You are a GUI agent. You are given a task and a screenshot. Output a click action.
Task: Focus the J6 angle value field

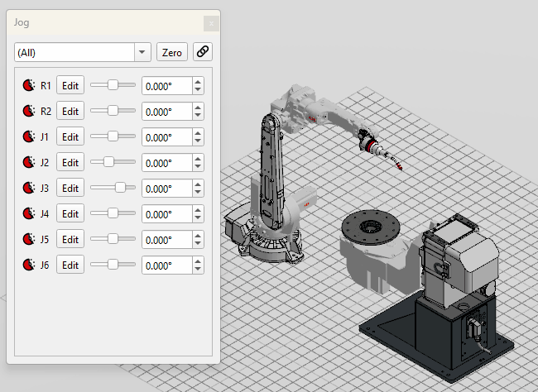click(x=167, y=265)
